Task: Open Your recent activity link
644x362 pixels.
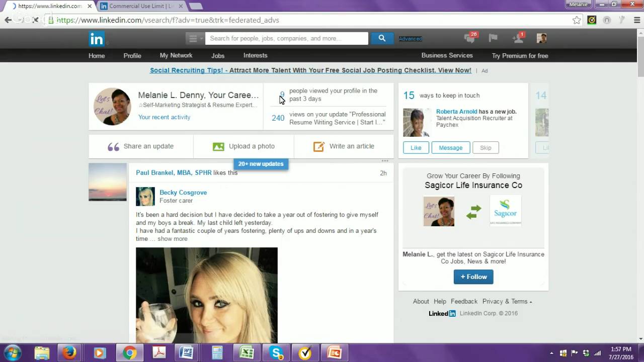Action: (x=164, y=117)
